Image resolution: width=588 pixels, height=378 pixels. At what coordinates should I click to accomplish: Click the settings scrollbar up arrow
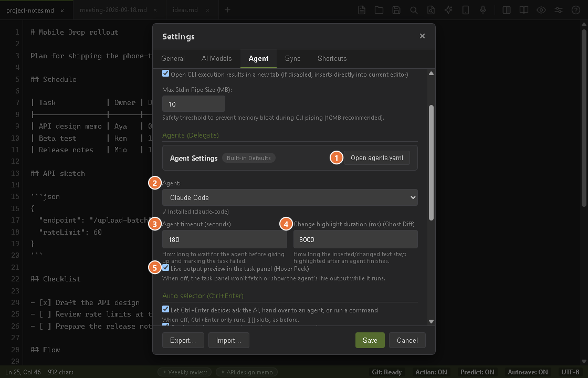pos(431,73)
